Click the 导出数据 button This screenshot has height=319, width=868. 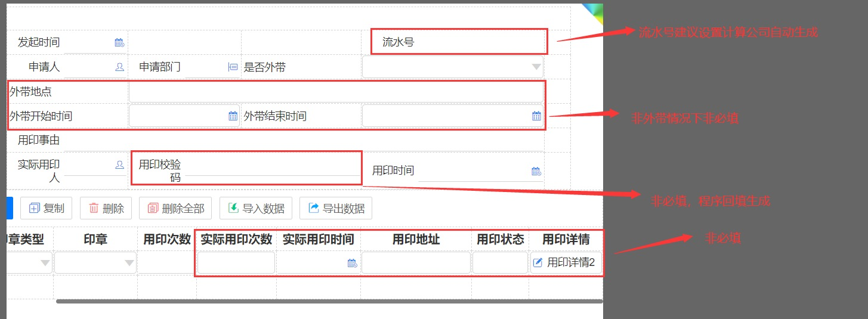336,208
